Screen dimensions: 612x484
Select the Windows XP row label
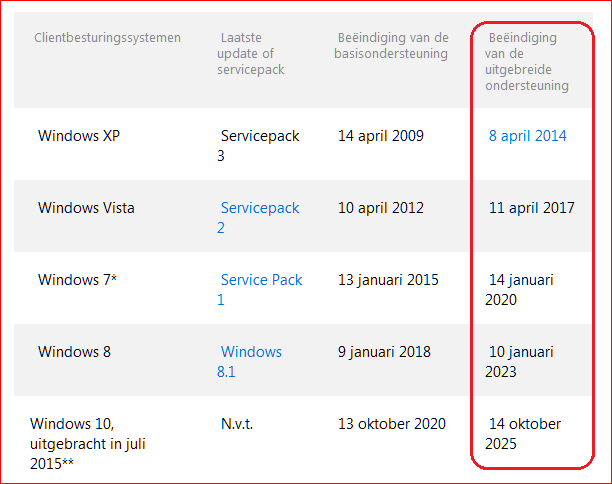click(x=79, y=136)
